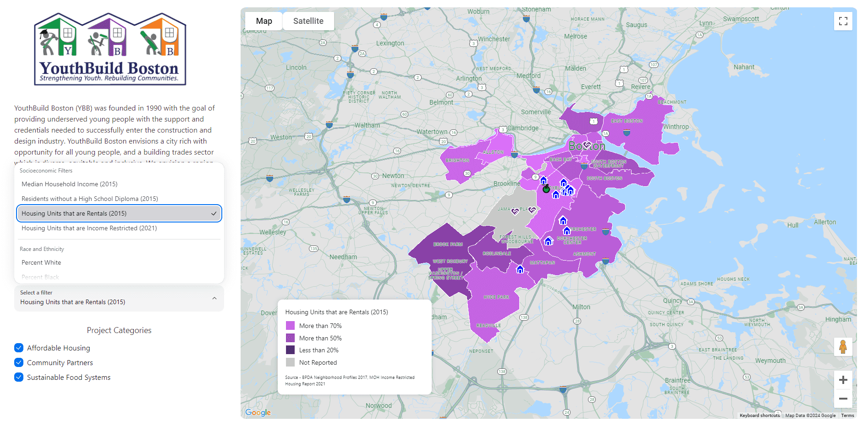Uncheck Sustainable Food Systems category

19,377
